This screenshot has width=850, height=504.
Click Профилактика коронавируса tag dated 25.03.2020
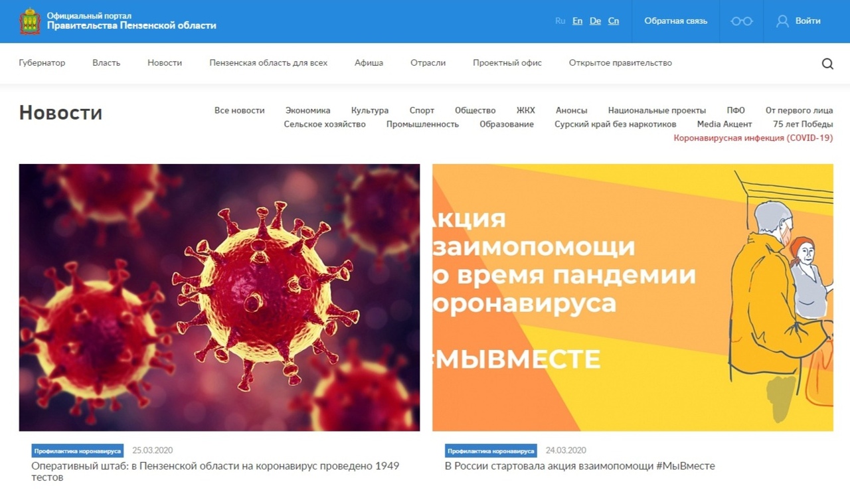point(77,451)
